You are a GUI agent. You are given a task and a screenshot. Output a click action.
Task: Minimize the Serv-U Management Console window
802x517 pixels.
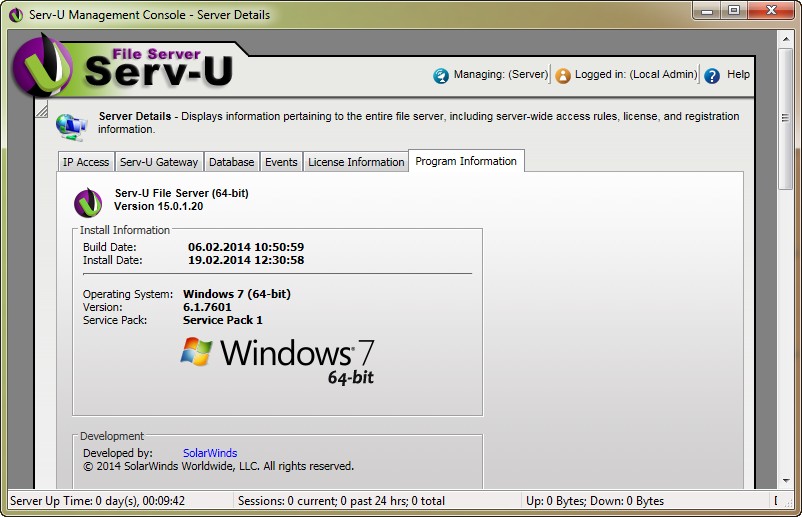click(707, 11)
